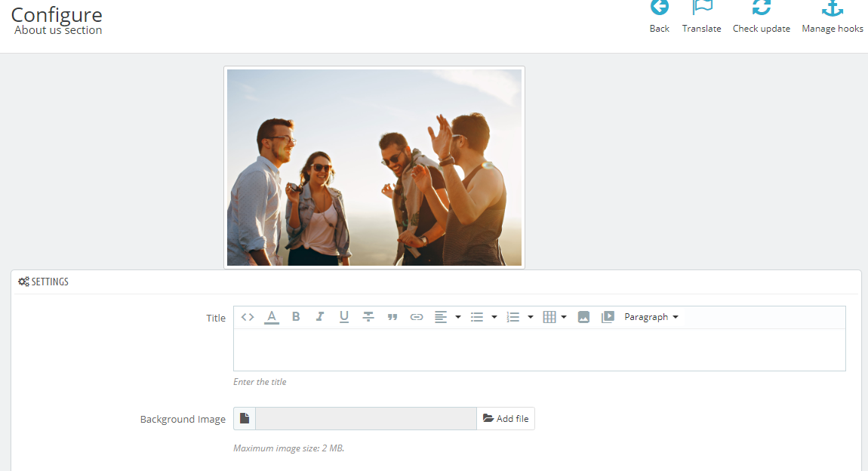The height and width of the screenshot is (471, 868).
Task: Click inside the Title text area
Action: (x=539, y=349)
